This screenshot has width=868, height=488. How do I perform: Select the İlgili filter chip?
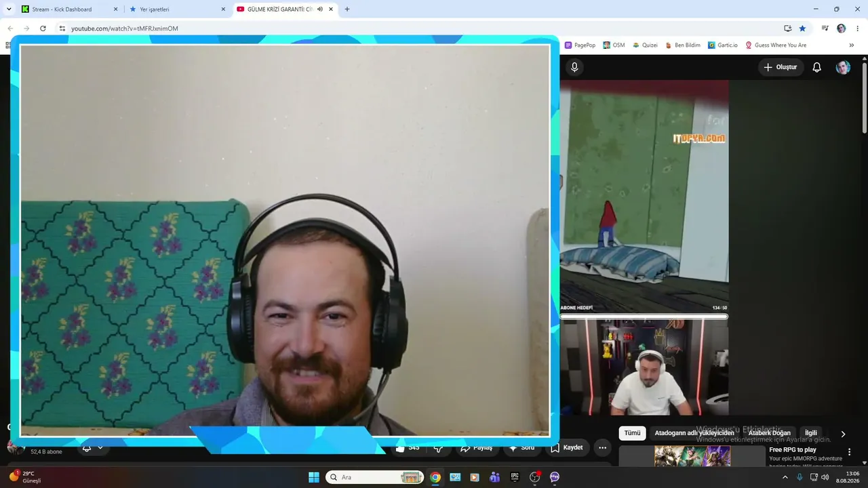pyautogui.click(x=811, y=433)
